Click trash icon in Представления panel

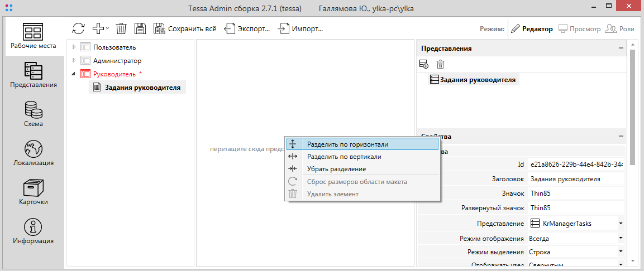click(441, 64)
